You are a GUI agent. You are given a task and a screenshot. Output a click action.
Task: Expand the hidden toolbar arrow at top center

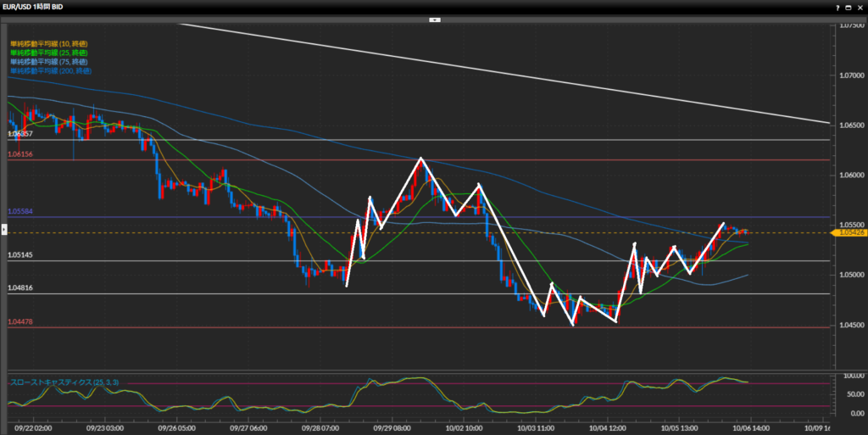(434, 19)
